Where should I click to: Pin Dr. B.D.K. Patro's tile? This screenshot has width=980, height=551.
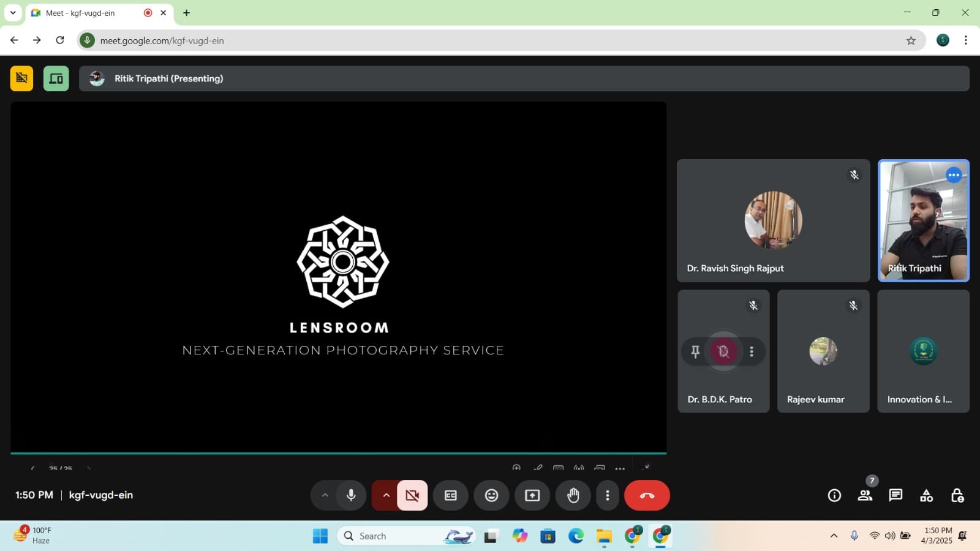click(695, 351)
